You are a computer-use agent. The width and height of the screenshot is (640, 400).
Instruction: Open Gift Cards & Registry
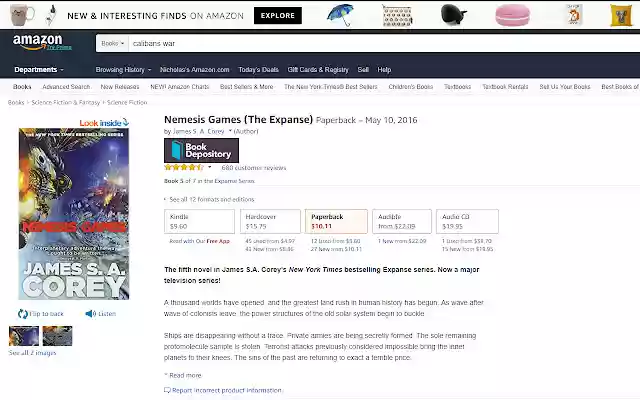click(318, 70)
